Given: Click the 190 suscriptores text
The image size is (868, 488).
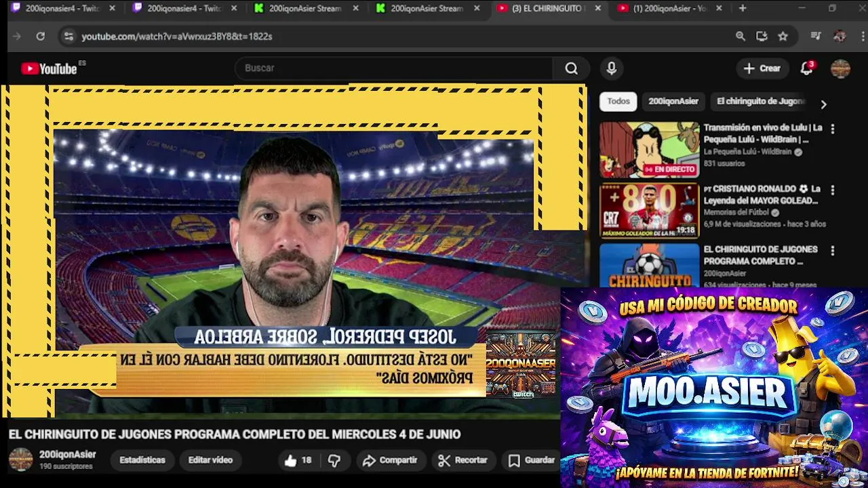Looking at the screenshot, I should [66, 466].
